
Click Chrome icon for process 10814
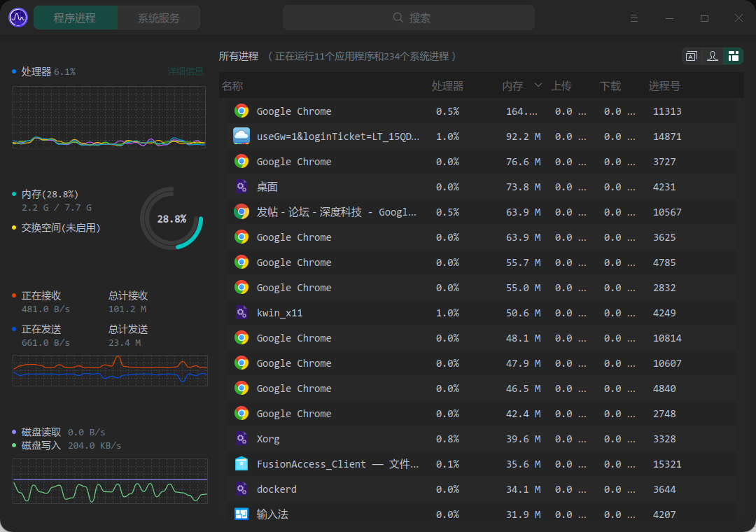[x=241, y=337]
